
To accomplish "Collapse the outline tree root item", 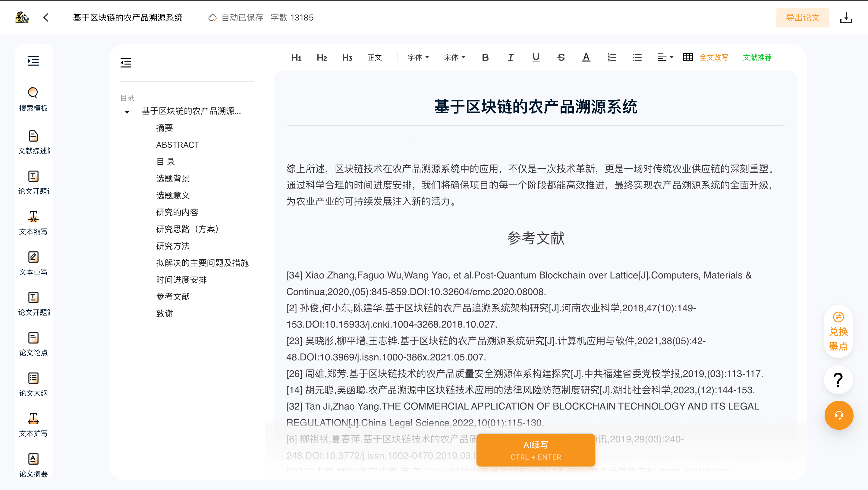I will 127,112.
